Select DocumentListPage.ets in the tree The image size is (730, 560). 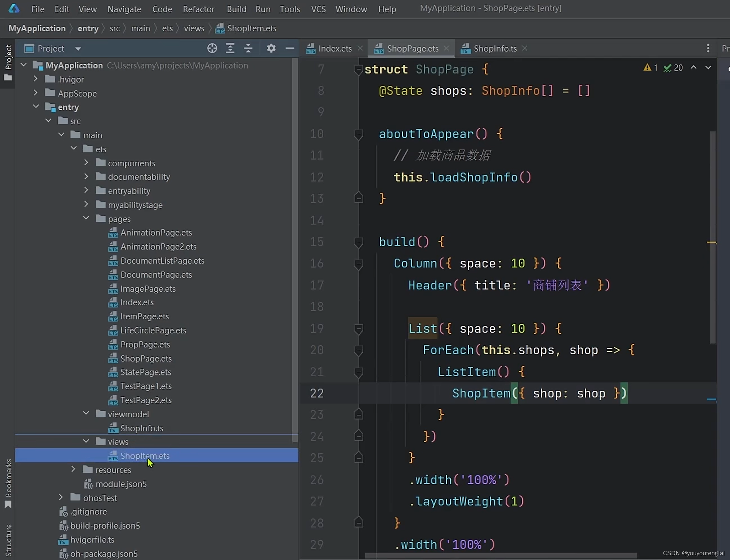162,261
